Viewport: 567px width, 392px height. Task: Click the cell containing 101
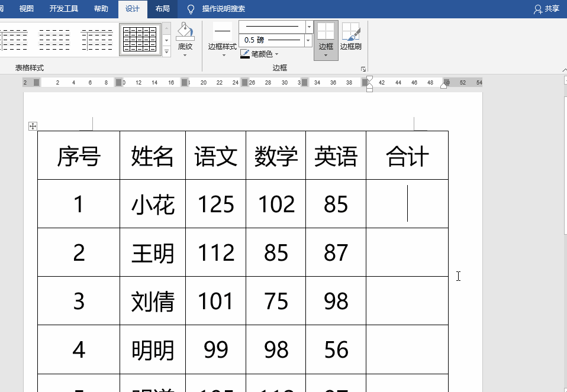point(216,300)
